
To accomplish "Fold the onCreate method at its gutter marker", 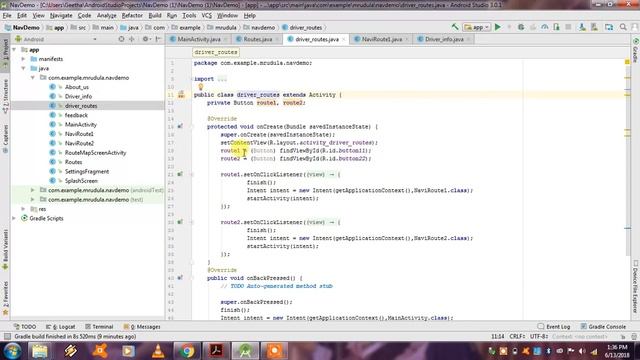I will coord(192,127).
